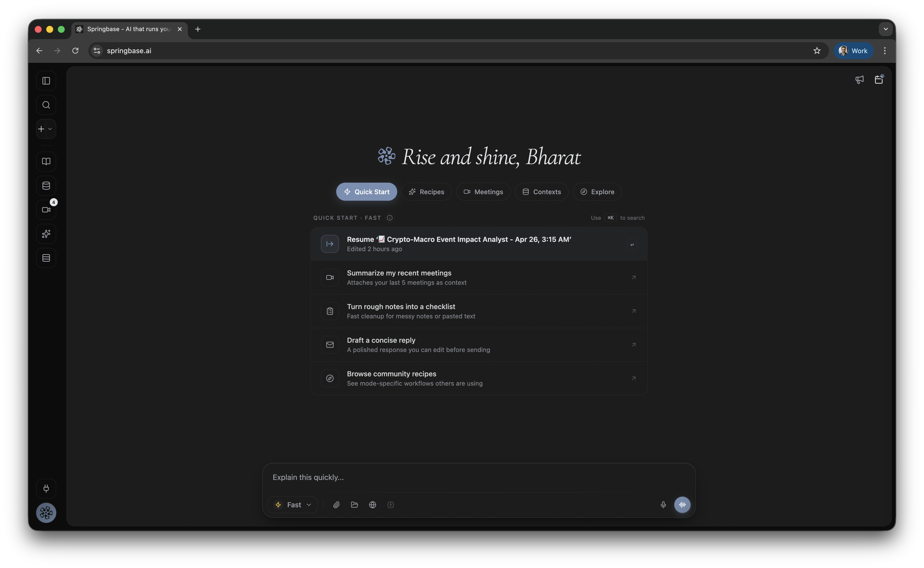
Task: Open the announcements megaphone icon
Action: coord(859,80)
